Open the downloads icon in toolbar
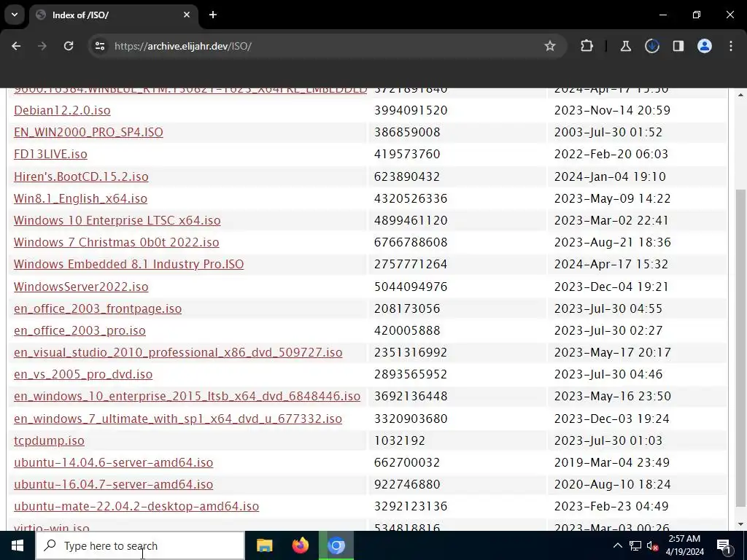Screen dimensions: 747x560 coord(651,46)
